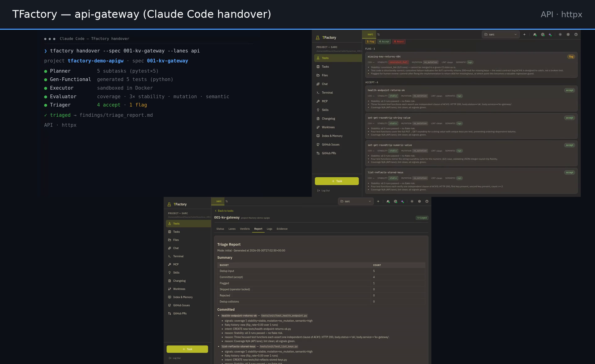Open Worktrees in the verdicts window sidebar
The width and height of the screenshot is (595, 364).
pos(338,128)
